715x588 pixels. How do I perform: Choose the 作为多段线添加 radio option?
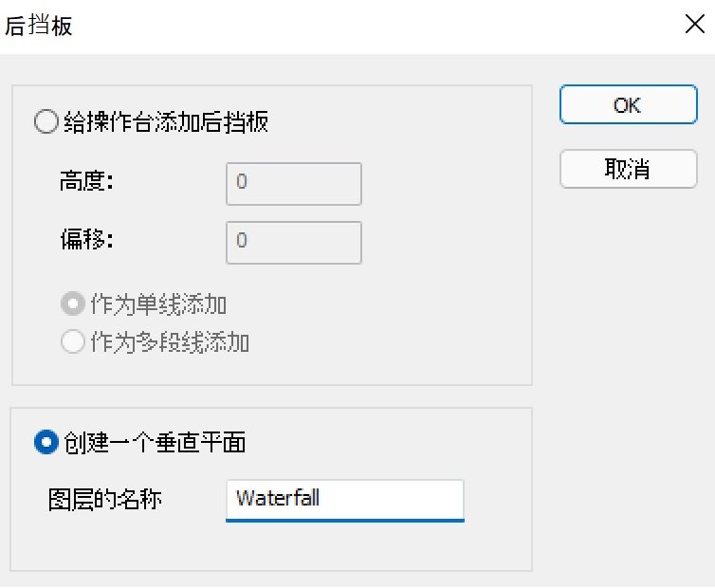pos(72,342)
